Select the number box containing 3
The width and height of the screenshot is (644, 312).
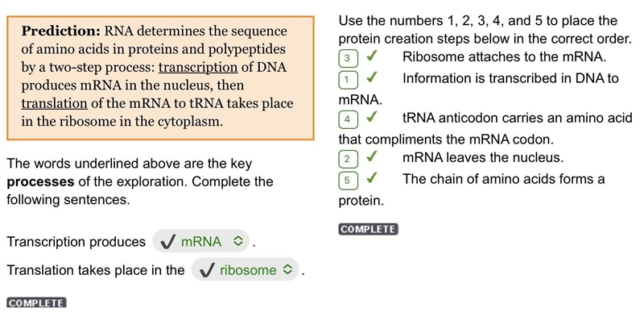coord(349,58)
